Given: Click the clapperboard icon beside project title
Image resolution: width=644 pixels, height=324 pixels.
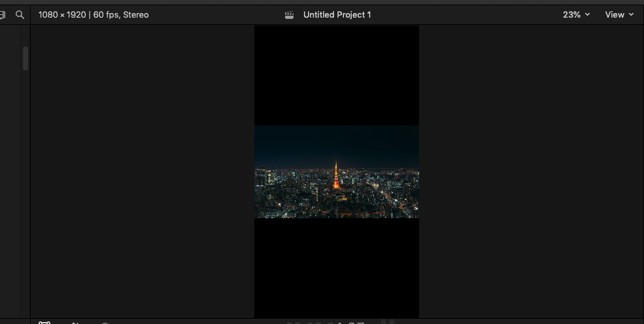Looking at the screenshot, I should (x=290, y=14).
